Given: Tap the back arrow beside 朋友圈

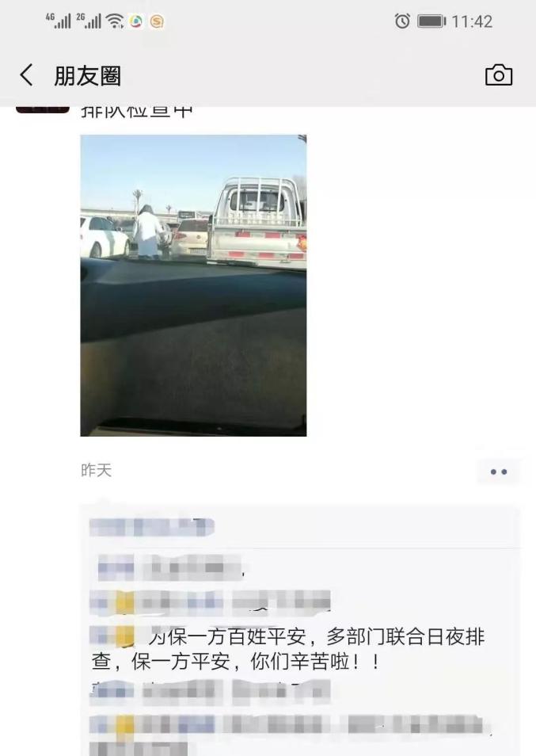Looking at the screenshot, I should (x=26, y=75).
